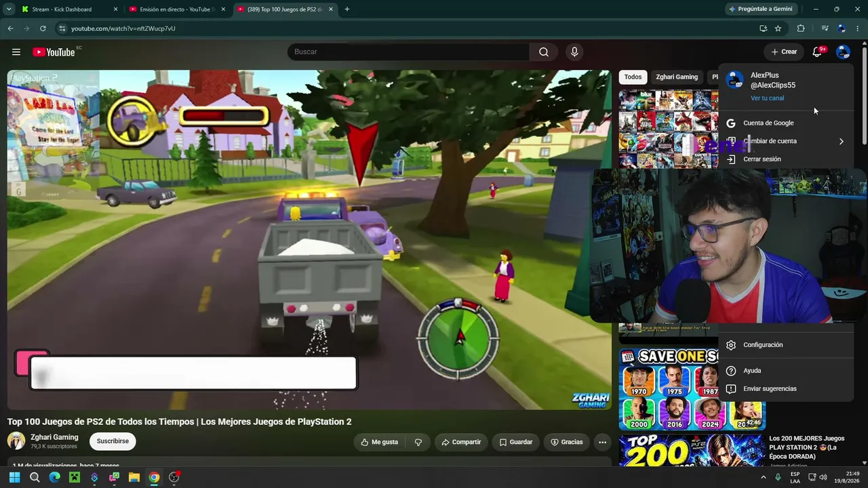Open the PS2 game covers collage thumbnail

click(669, 129)
